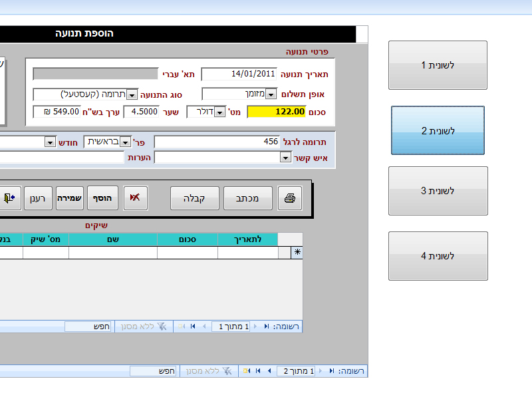Click the הוסף add button

click(x=102, y=198)
